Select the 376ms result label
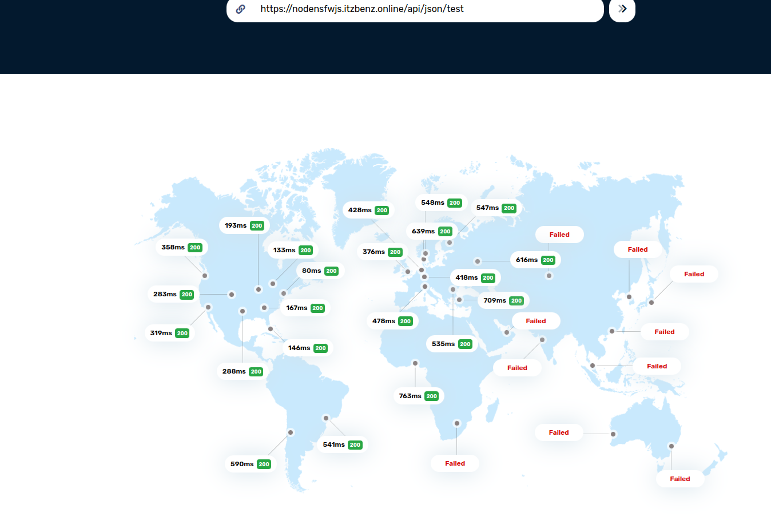 coord(383,252)
